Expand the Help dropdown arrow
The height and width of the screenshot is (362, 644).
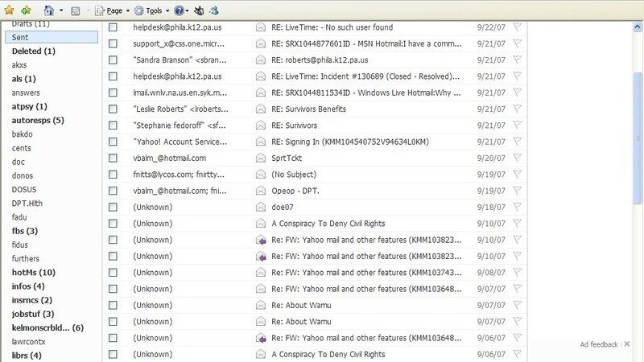tap(188, 11)
